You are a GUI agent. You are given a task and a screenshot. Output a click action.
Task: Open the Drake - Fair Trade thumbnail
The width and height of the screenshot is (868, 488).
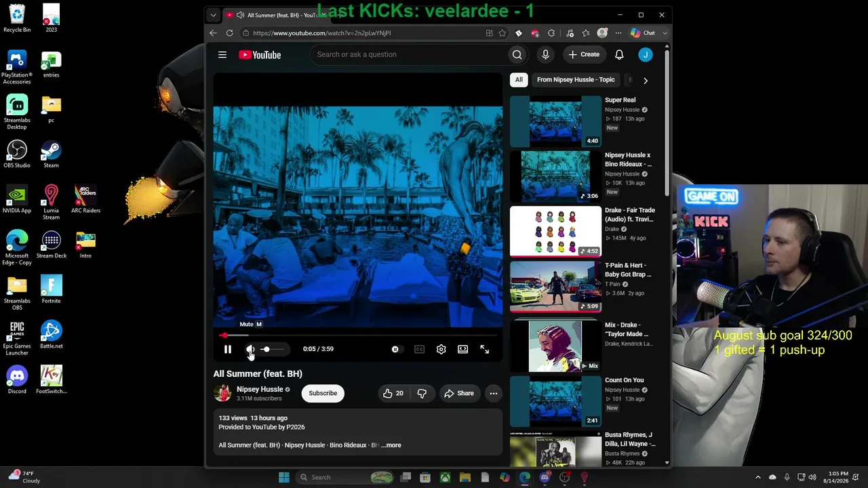pos(555,232)
